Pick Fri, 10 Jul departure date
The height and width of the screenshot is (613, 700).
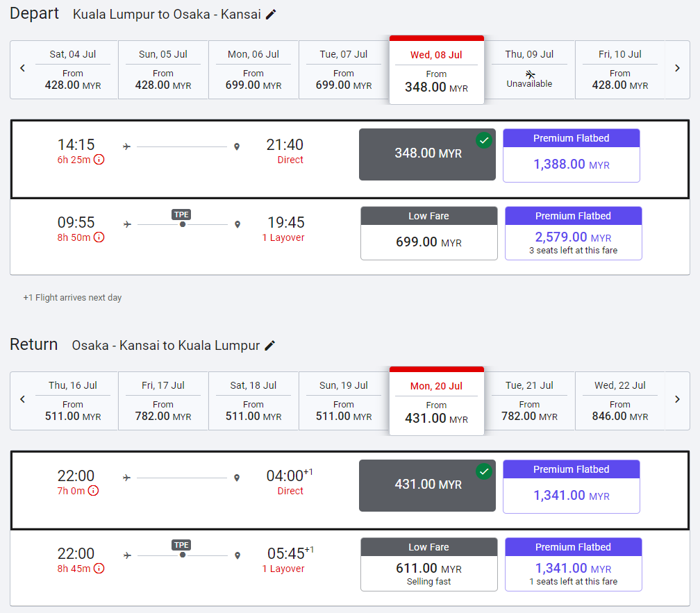point(619,69)
